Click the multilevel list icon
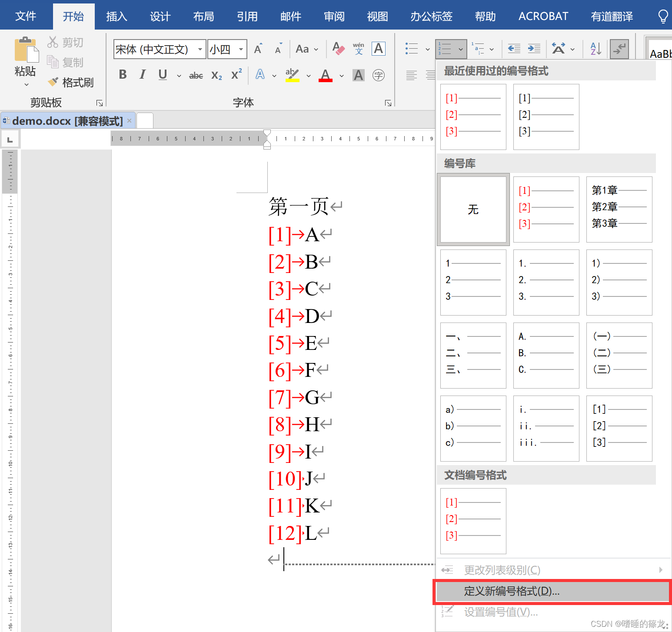This screenshot has width=672, height=632. (x=478, y=49)
